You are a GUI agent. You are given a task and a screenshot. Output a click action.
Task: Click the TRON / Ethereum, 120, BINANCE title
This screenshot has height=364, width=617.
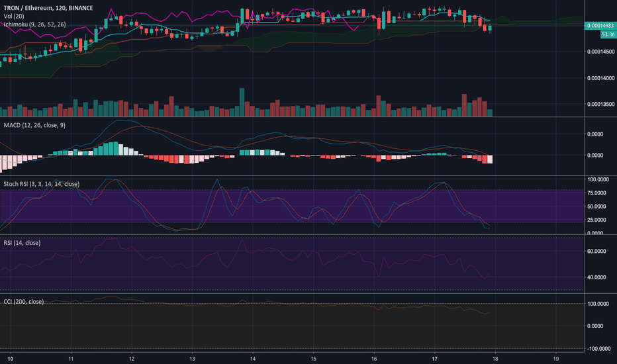48,8
